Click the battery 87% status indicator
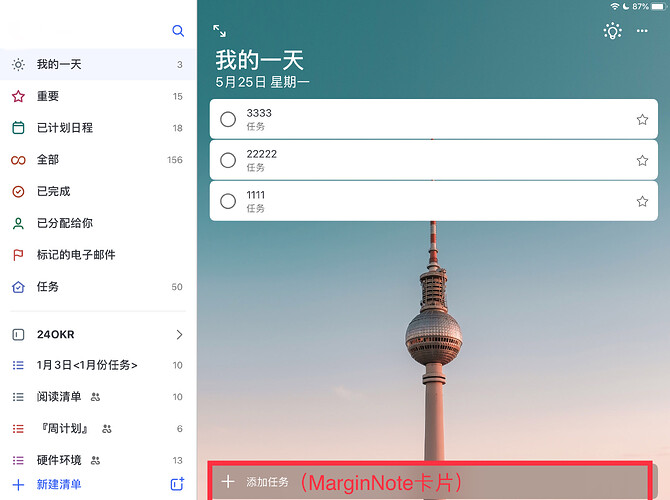This screenshot has height=500, width=670. pyautogui.click(x=649, y=6)
